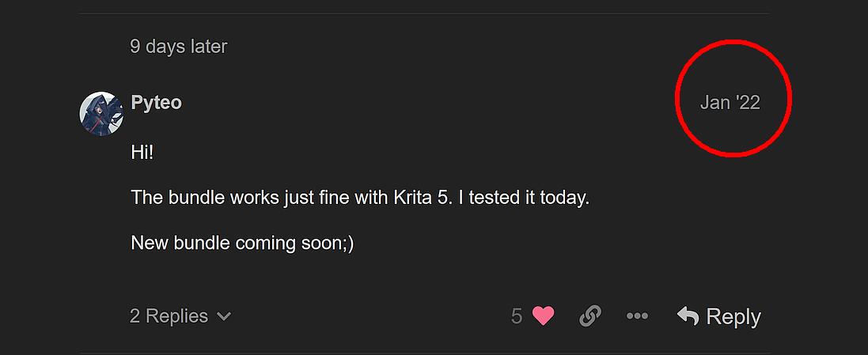868x355 pixels.
Task: Open Pyteo's avatar profile picture
Action: (101, 113)
